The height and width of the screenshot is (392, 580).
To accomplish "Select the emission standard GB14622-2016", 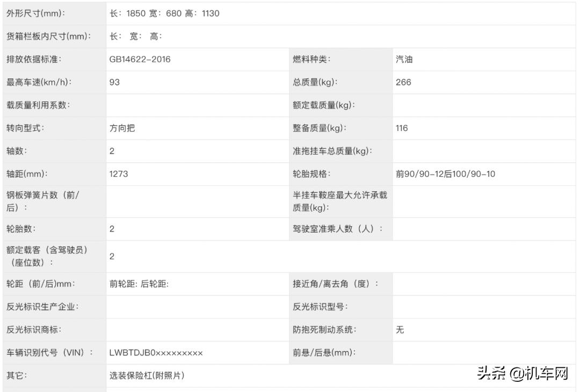I will [x=139, y=59].
